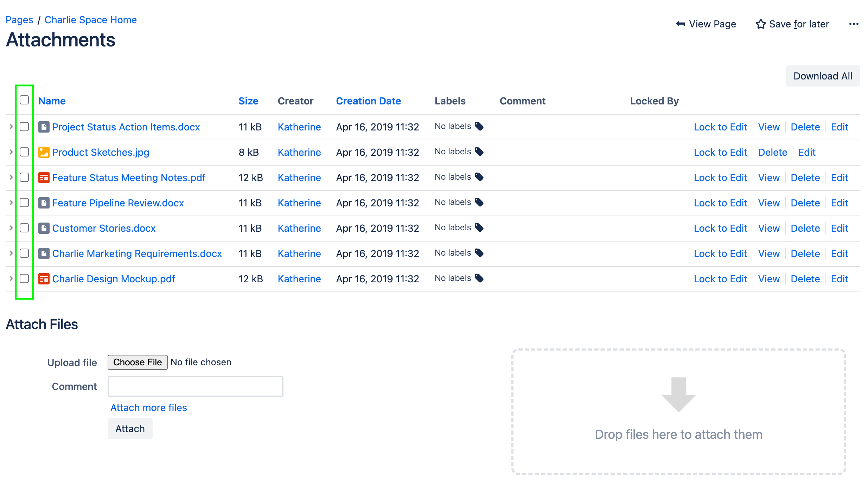
Task: Click the star Save for later icon
Action: coord(760,24)
